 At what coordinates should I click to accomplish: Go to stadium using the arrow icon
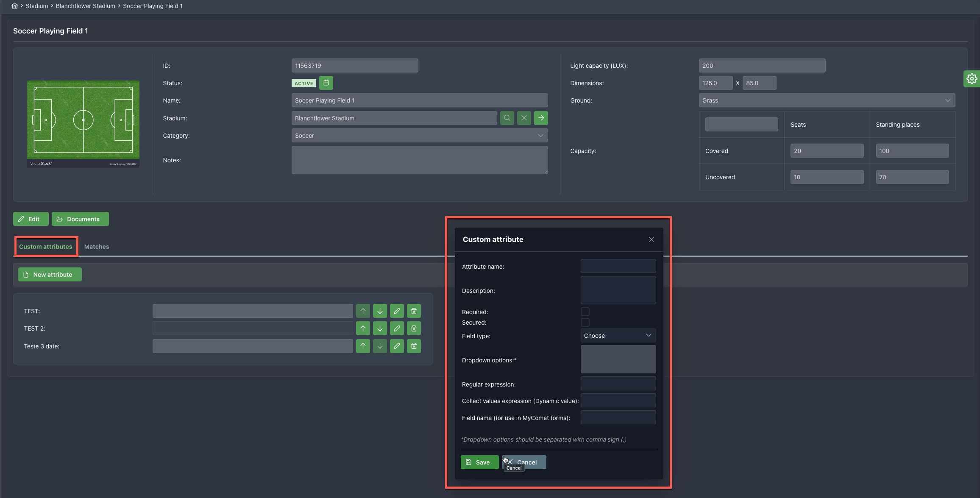click(x=541, y=118)
